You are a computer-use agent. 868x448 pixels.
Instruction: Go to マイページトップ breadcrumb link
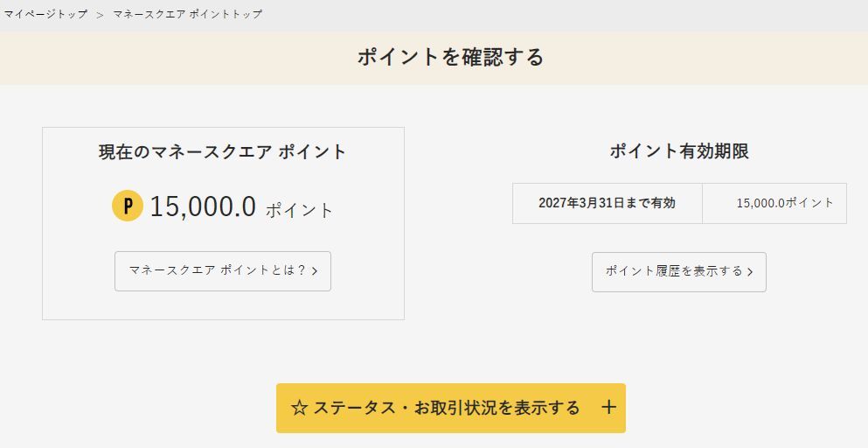[45, 15]
